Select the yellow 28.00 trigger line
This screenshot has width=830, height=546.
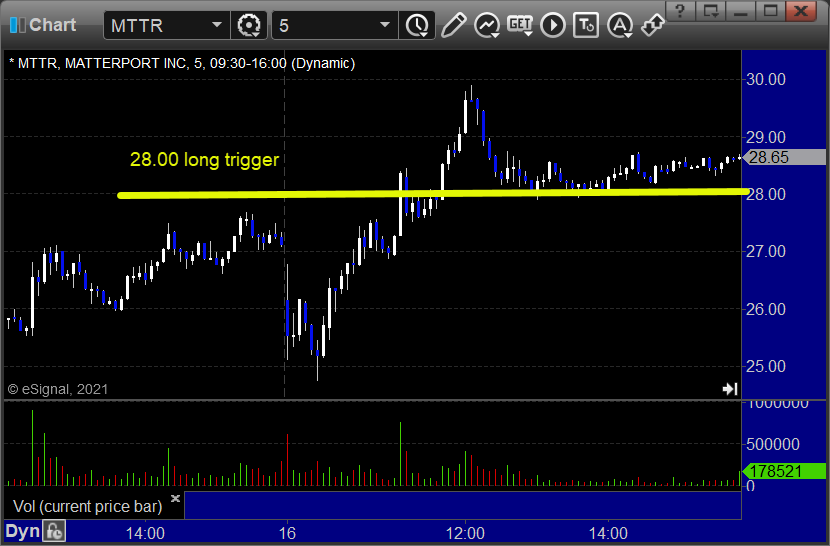tap(434, 193)
